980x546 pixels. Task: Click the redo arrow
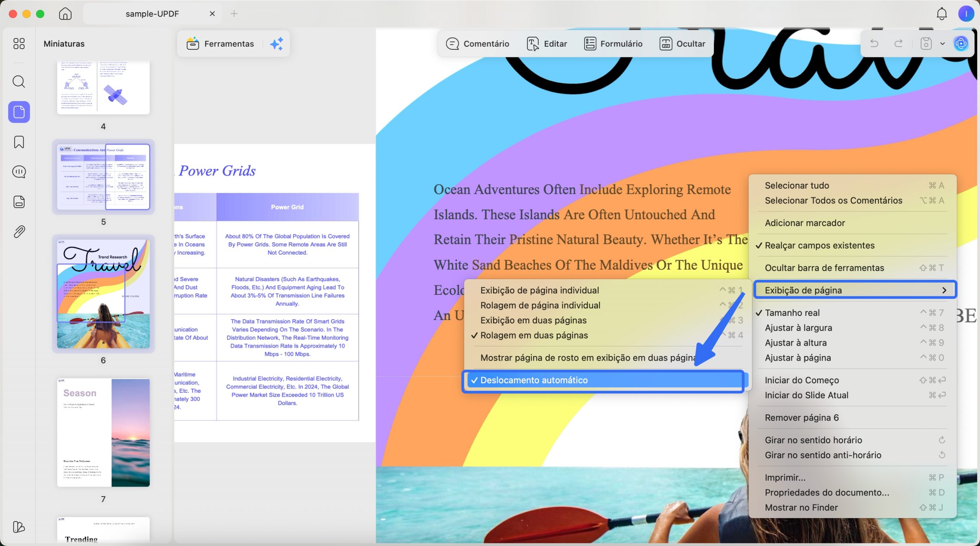pyautogui.click(x=898, y=43)
